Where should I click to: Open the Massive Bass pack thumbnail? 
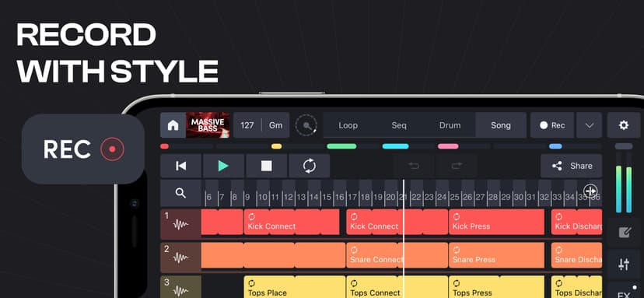(x=208, y=125)
